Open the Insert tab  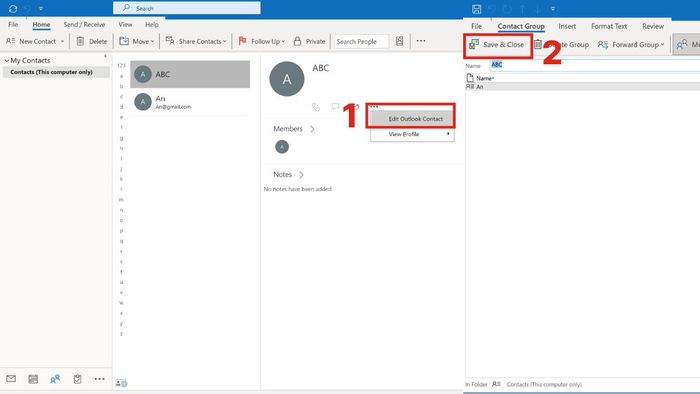pos(567,26)
